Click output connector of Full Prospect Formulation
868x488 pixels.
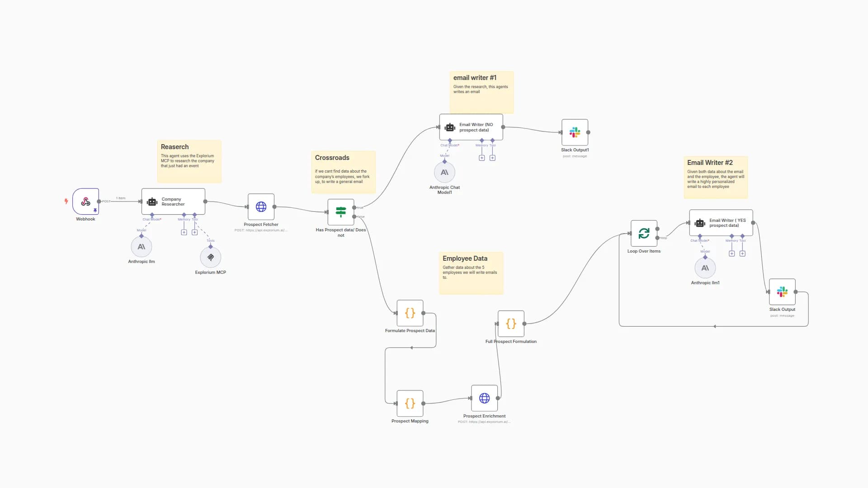click(x=524, y=324)
